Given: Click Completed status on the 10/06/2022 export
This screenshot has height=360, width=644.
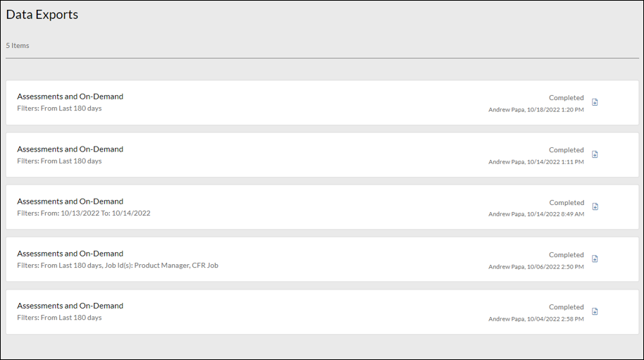Looking at the screenshot, I should coord(566,255).
